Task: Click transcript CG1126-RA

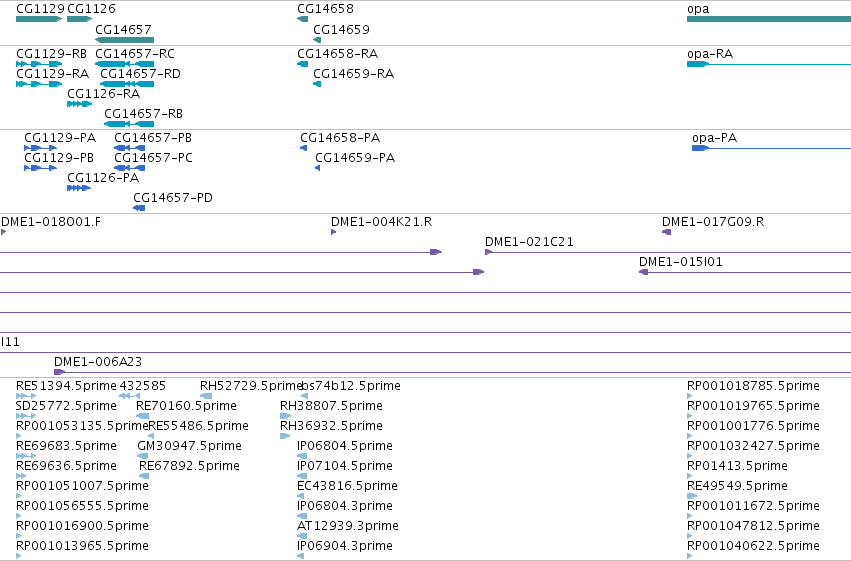Action: click(x=80, y=104)
